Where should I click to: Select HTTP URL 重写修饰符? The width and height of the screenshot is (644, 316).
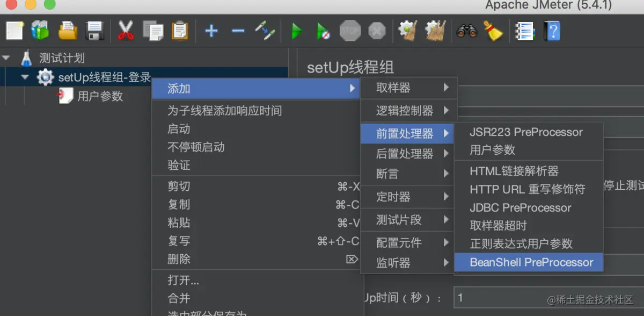pos(529,189)
